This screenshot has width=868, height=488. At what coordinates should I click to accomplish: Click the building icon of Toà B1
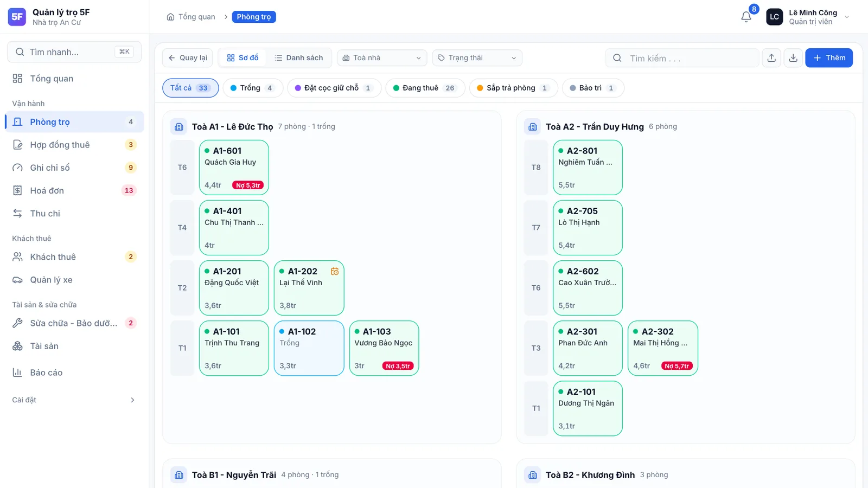[179, 475]
